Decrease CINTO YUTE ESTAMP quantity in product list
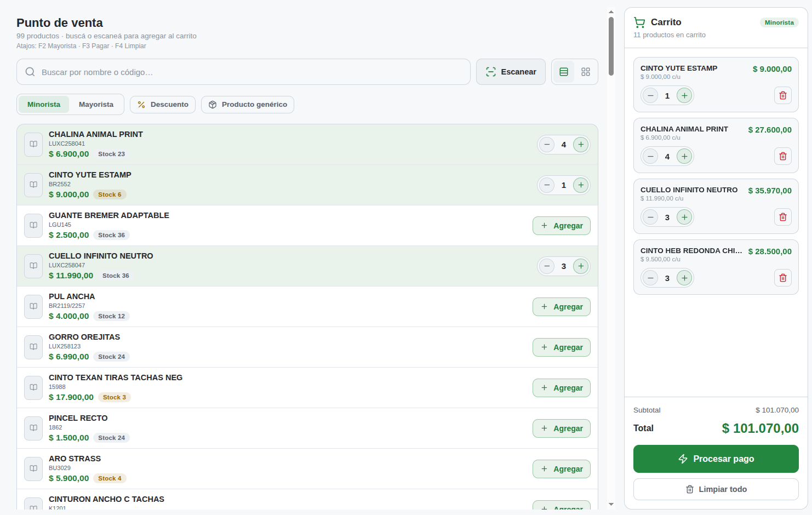 click(x=546, y=185)
